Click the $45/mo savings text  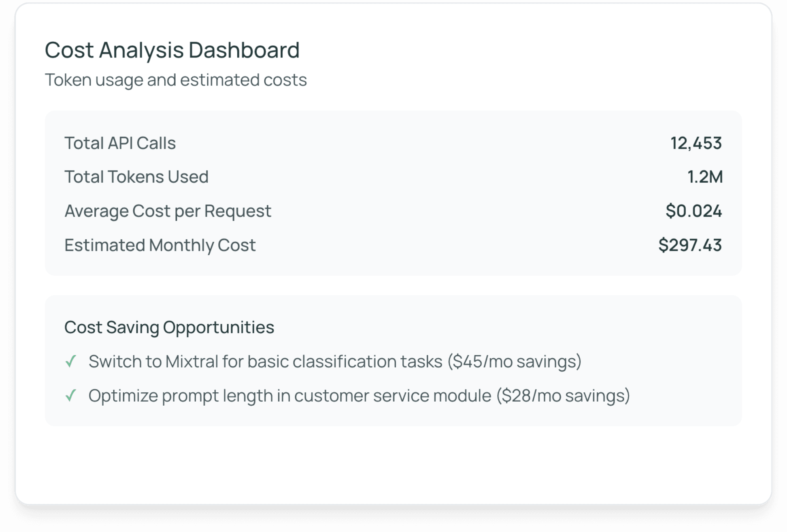pos(514,362)
